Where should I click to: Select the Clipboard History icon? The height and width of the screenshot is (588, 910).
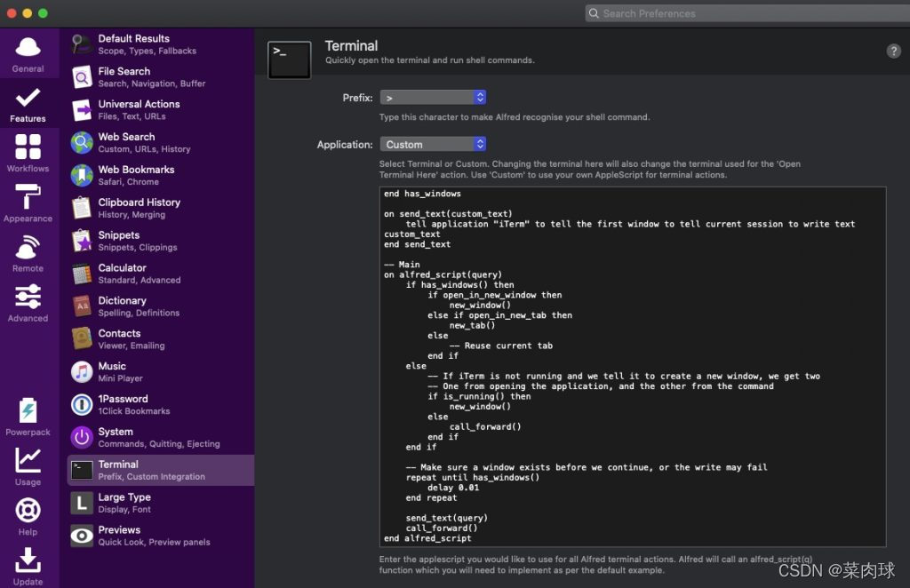point(82,208)
